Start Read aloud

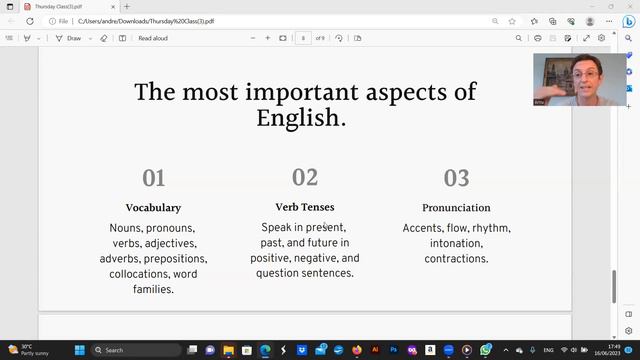(153, 38)
